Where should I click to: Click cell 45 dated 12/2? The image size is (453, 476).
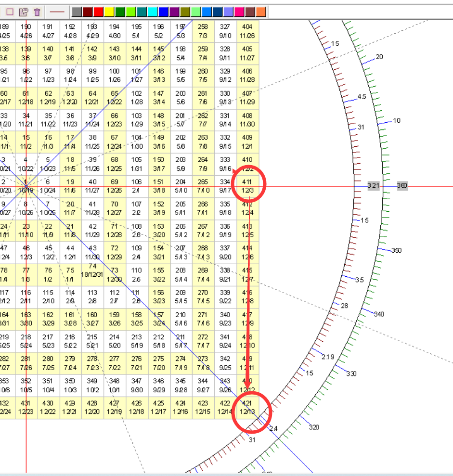point(48,253)
